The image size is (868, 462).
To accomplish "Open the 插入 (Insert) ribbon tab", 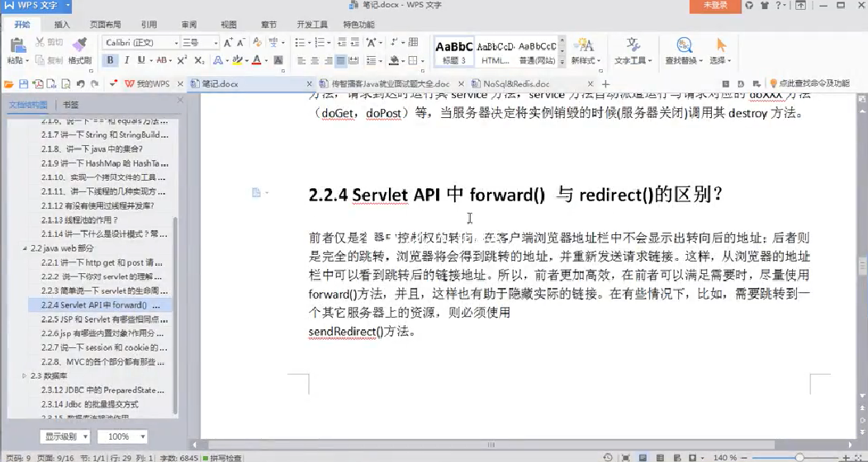I will pos(62,25).
